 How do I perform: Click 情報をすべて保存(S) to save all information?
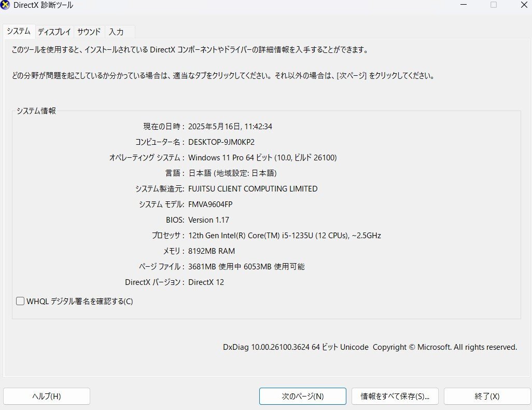point(395,396)
